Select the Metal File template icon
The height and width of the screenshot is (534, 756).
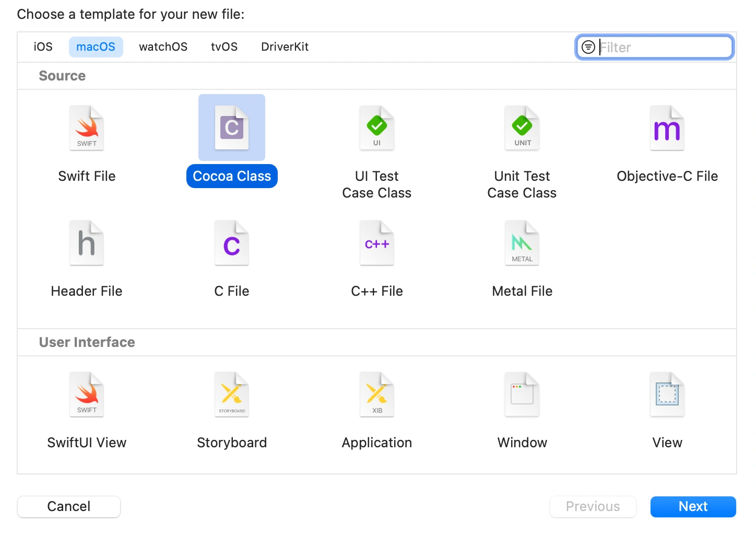522,243
